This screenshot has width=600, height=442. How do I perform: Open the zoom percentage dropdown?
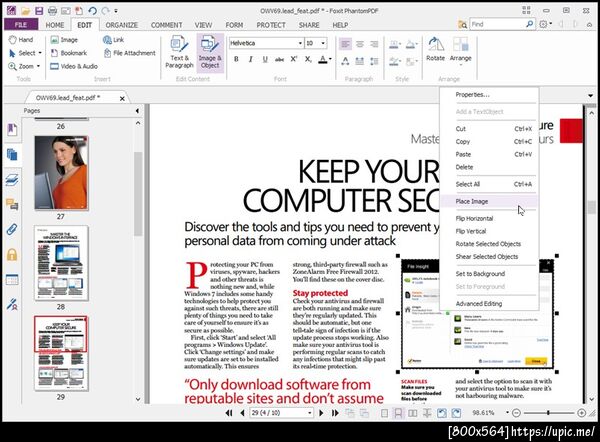[x=507, y=413]
